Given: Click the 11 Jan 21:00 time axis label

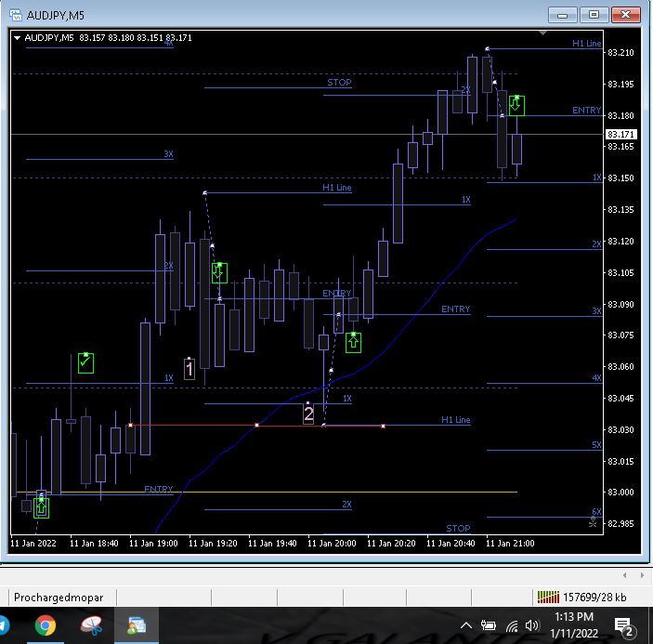Looking at the screenshot, I should point(510,544).
